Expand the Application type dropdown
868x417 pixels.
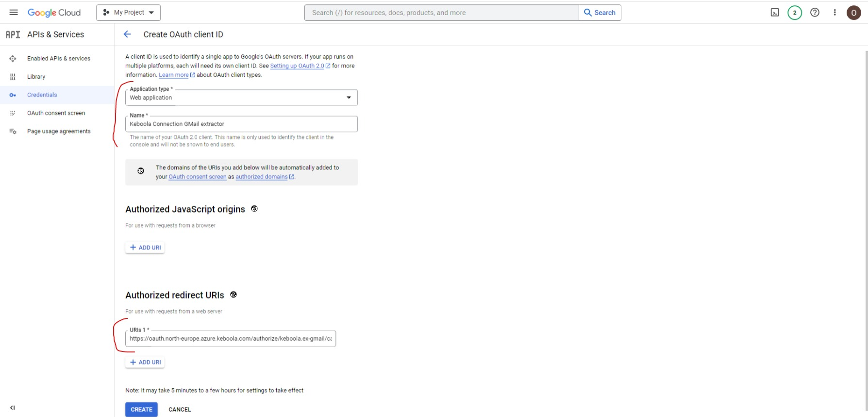click(x=241, y=98)
